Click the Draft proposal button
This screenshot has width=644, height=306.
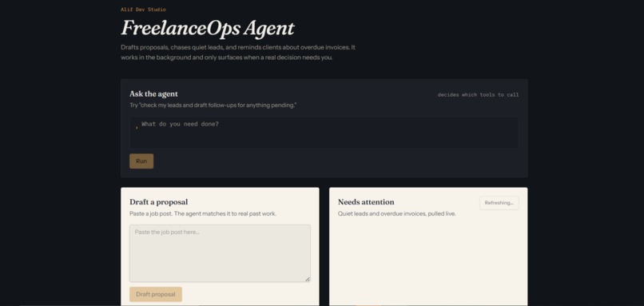click(x=156, y=294)
